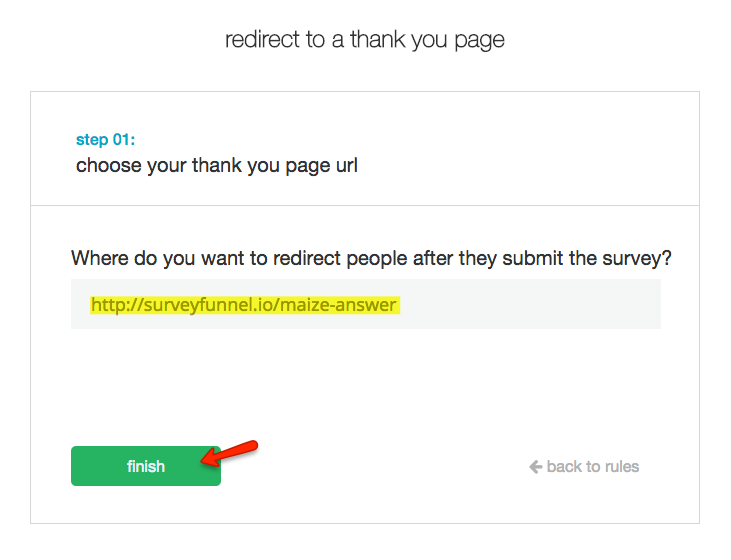The image size is (731, 560).
Task: Click the highlighted surveyfunnel.io URL text
Action: pos(245,304)
